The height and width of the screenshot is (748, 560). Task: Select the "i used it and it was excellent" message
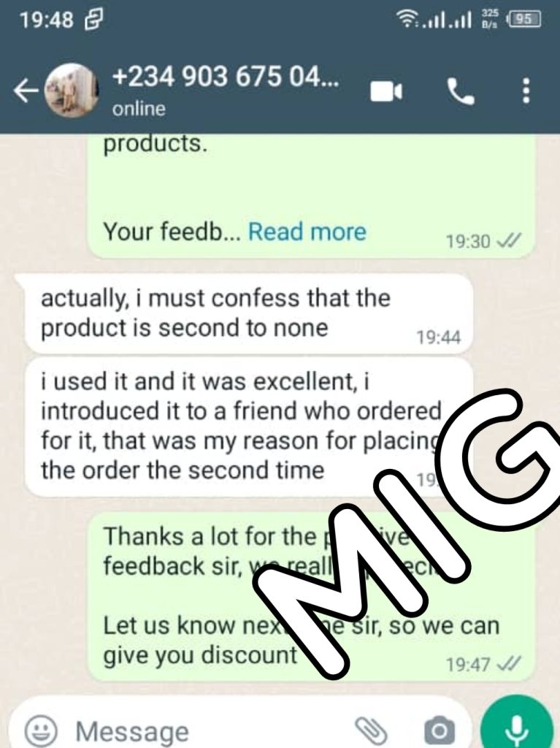pyautogui.click(x=248, y=427)
